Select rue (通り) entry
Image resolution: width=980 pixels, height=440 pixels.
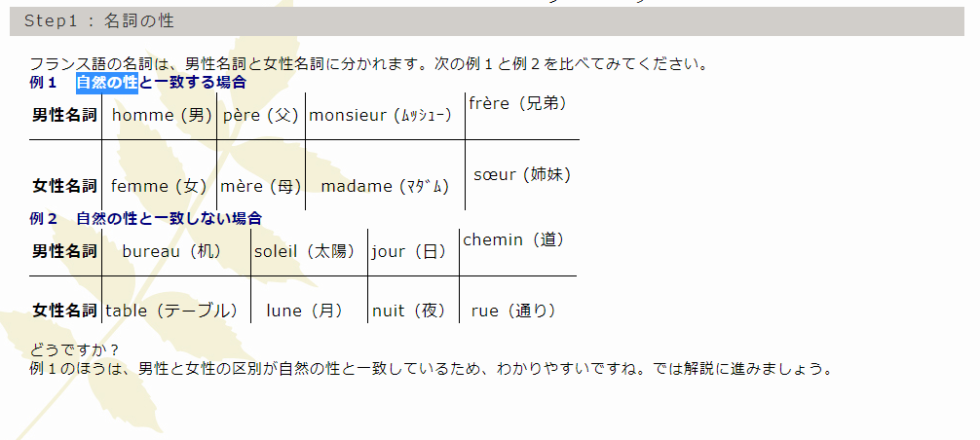[513, 311]
